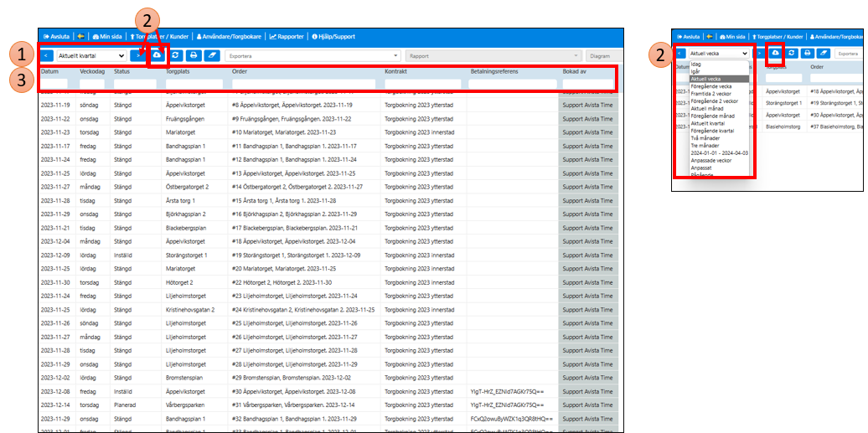
Task: Click the Bokad av filter field
Action: pyautogui.click(x=588, y=84)
